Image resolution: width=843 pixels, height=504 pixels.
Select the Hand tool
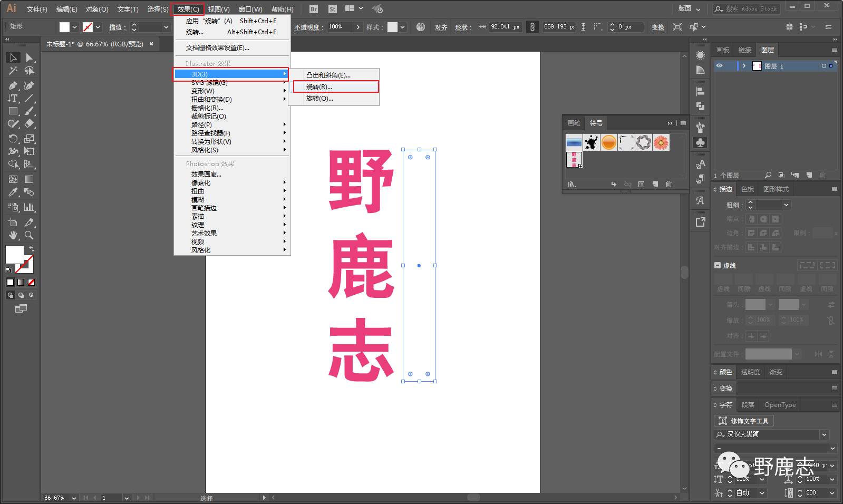[13, 235]
